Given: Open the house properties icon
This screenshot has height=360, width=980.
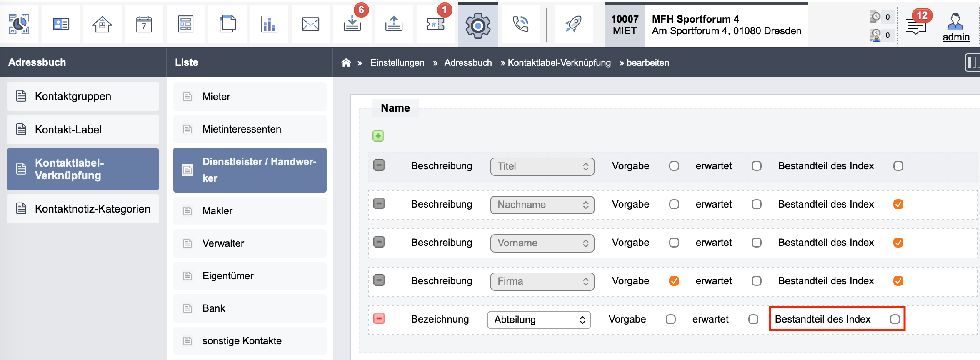Looking at the screenshot, I should pyautogui.click(x=102, y=24).
